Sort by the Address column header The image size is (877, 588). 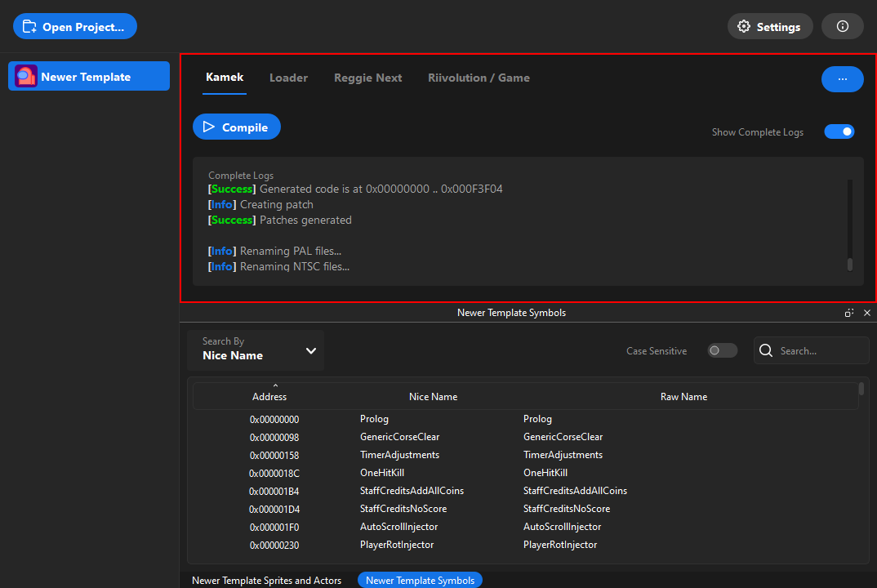coord(269,397)
